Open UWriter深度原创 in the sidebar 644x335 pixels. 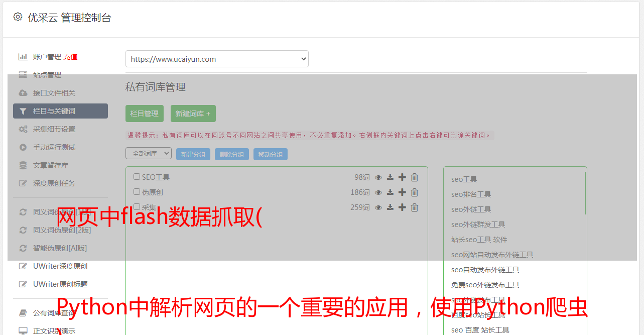[60, 266]
